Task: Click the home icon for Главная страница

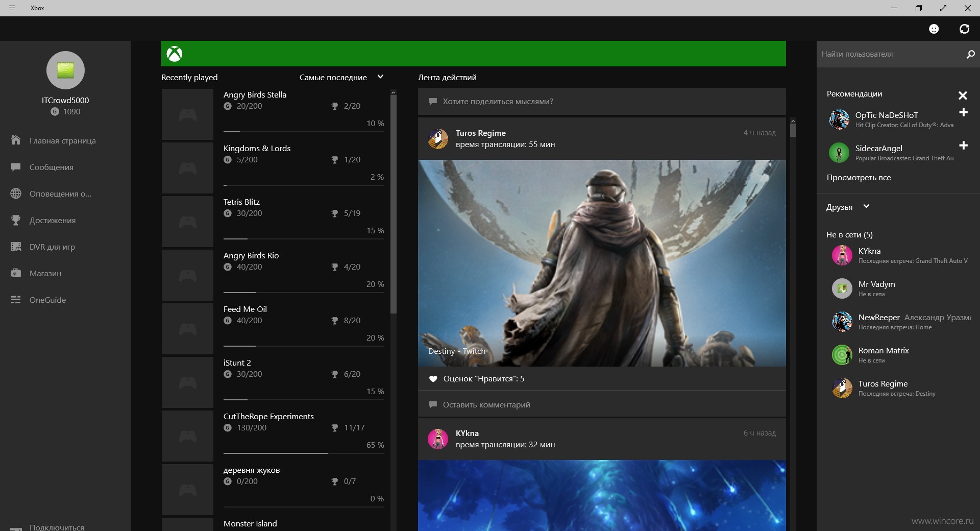Action: tap(16, 140)
